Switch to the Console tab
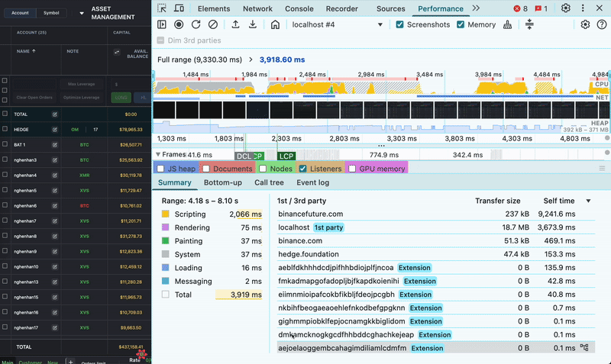Image resolution: width=611 pixels, height=364 pixels. coord(299,8)
